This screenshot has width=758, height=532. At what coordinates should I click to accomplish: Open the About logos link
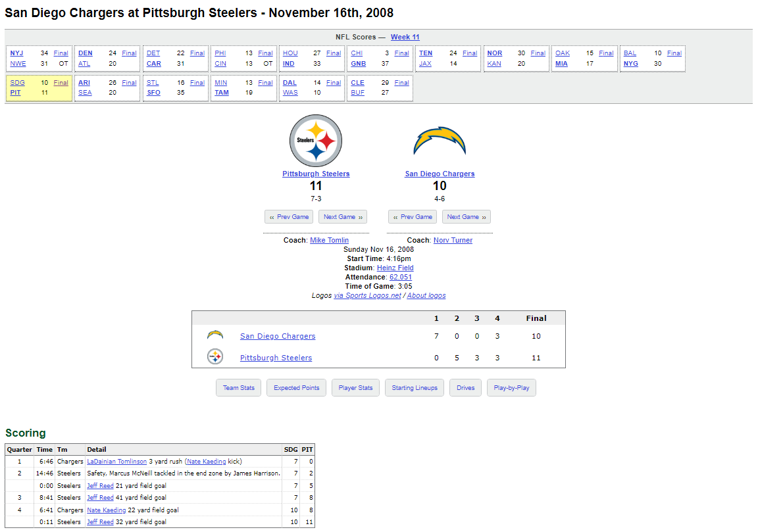click(x=426, y=295)
